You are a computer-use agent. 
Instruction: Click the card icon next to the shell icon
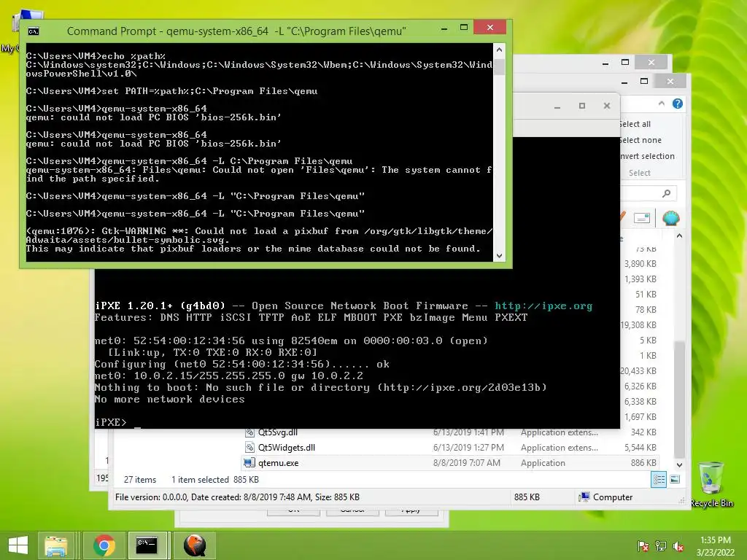point(642,218)
